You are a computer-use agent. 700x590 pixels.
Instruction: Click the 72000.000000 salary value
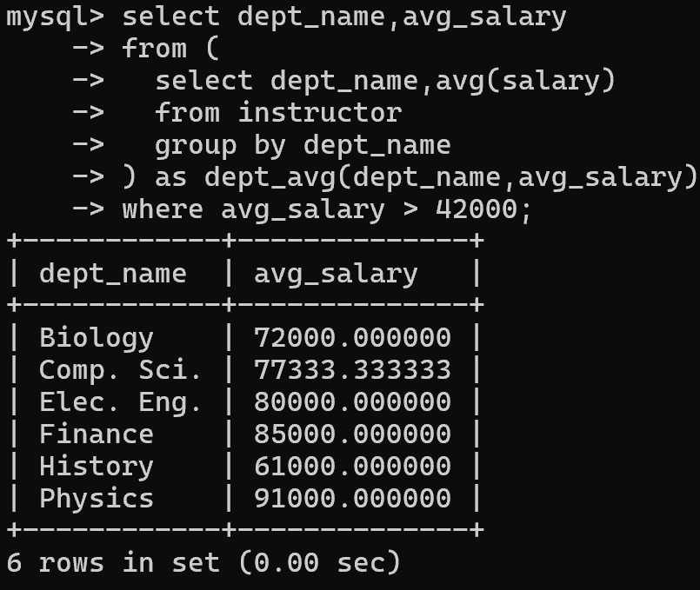click(x=352, y=338)
